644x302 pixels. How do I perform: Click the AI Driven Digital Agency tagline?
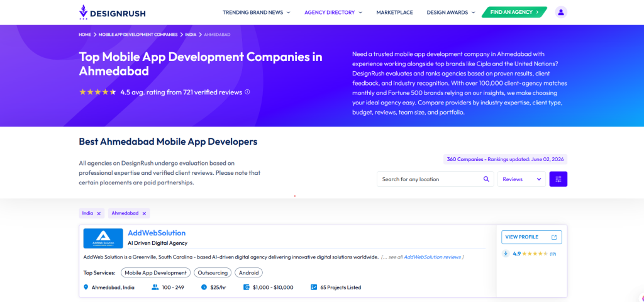pyautogui.click(x=157, y=243)
